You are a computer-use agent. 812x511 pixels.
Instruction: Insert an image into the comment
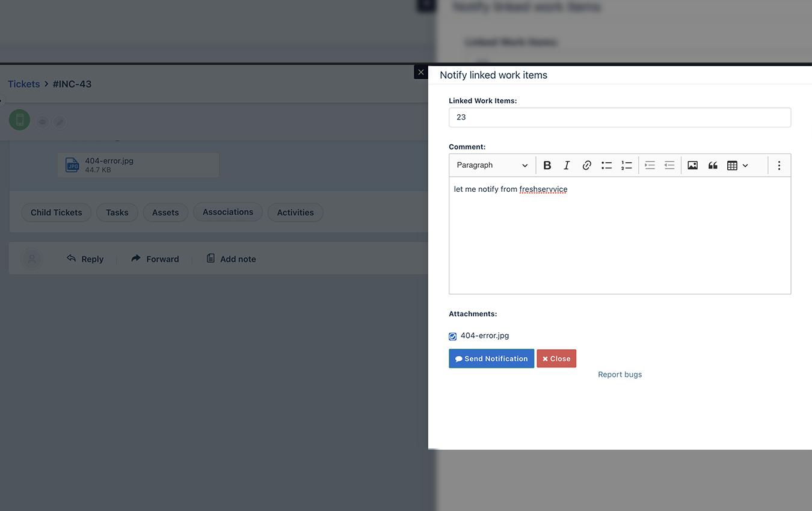[x=692, y=165]
